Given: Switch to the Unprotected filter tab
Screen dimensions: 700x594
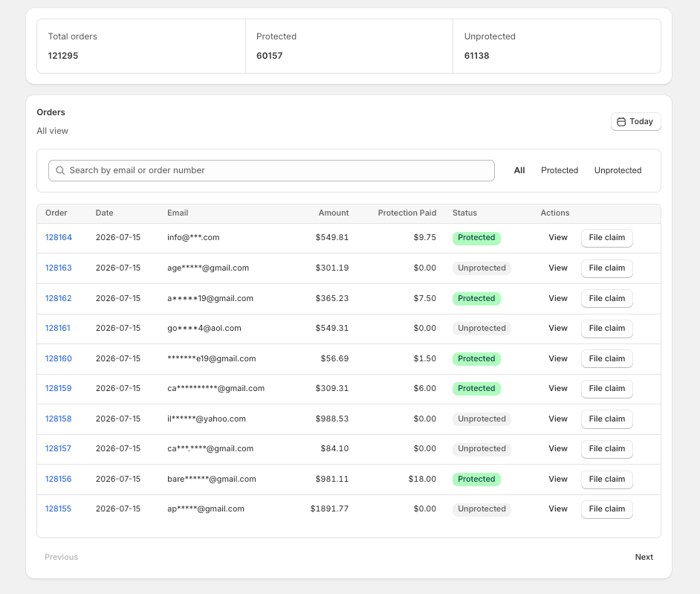Looking at the screenshot, I should point(618,170).
